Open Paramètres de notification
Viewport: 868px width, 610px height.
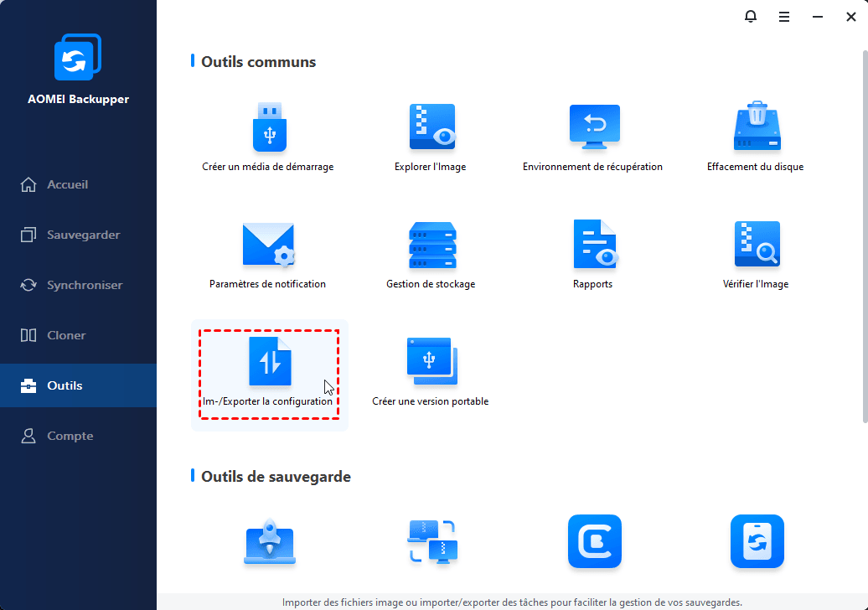click(x=268, y=254)
